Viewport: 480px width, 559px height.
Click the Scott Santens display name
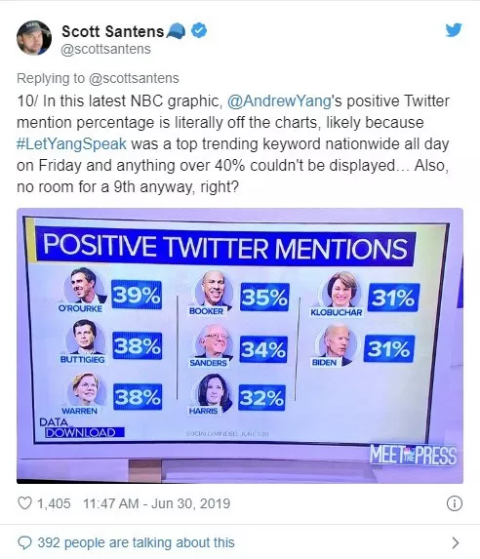tap(113, 31)
